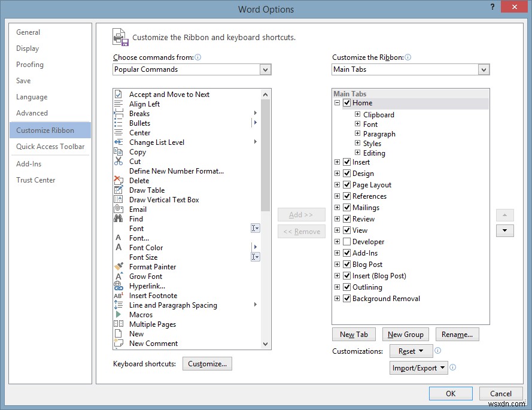Select the Cut scissors icon
This screenshot has width=532, height=410.
(x=120, y=161)
